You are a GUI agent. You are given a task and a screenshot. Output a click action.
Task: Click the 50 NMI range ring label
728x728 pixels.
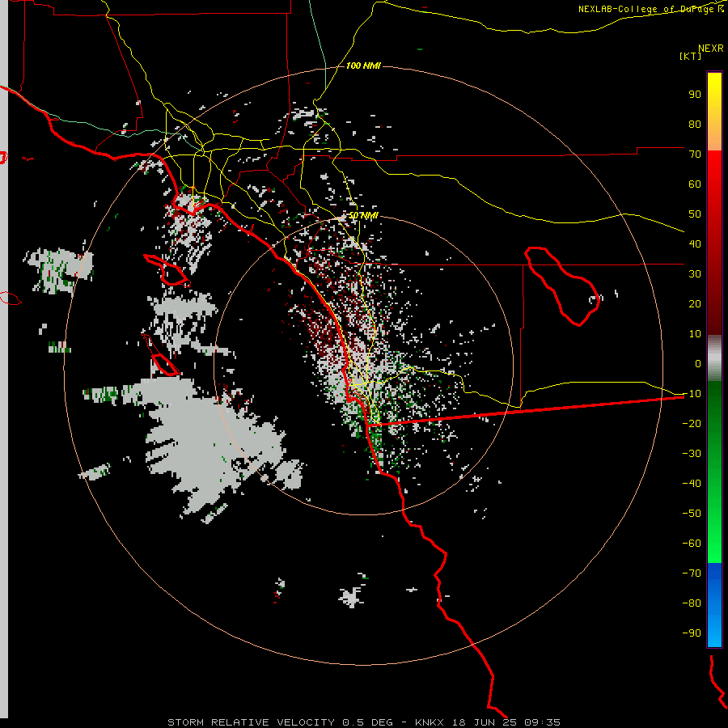363,215
